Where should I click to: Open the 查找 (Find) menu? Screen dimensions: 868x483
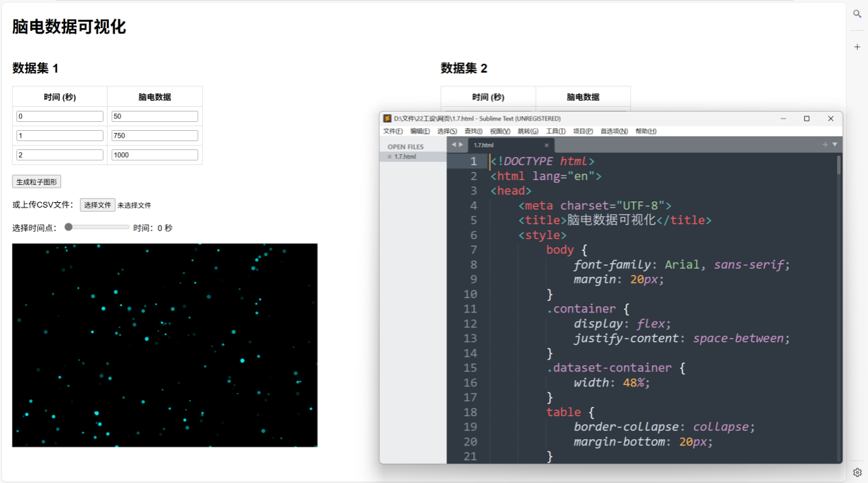pos(473,131)
